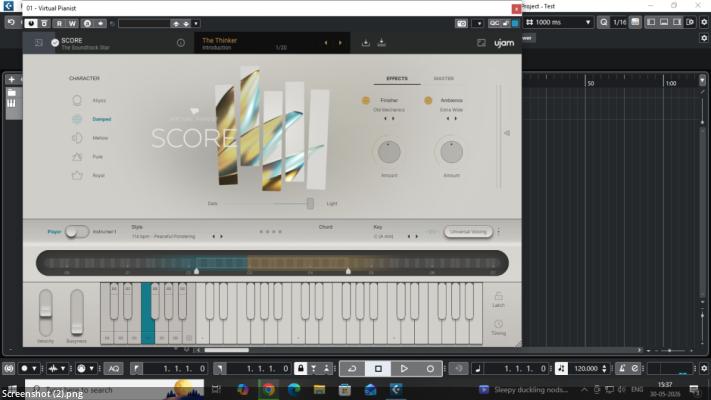Toggle the Ambience effect on/off
Image resolution: width=711 pixels, height=400 pixels.
tap(428, 100)
